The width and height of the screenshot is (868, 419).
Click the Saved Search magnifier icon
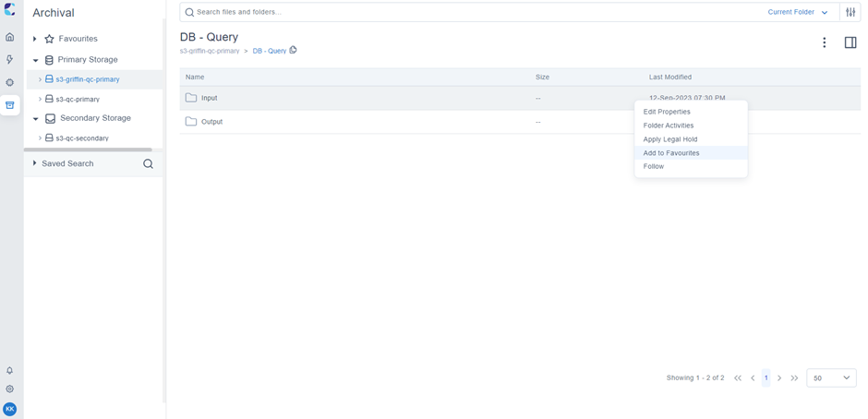148,164
